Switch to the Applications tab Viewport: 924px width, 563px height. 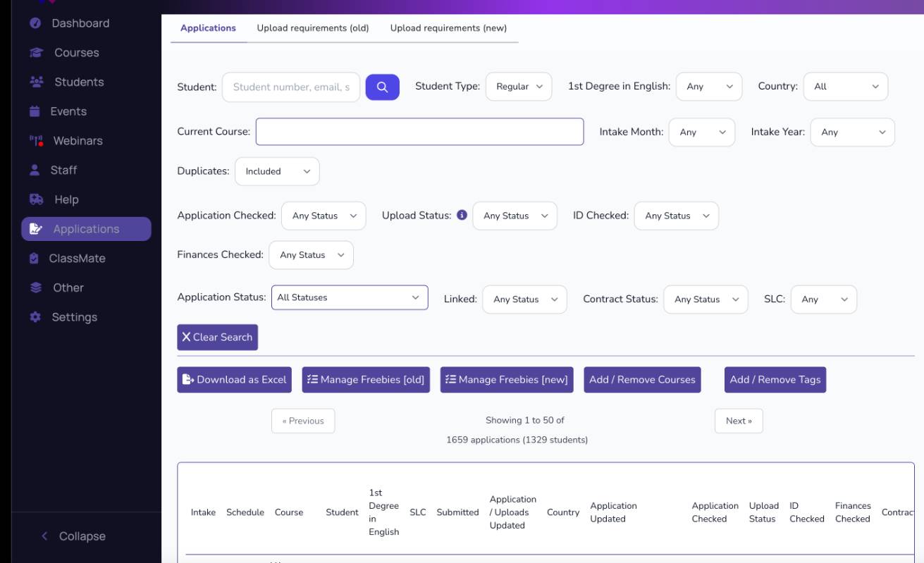(x=209, y=28)
